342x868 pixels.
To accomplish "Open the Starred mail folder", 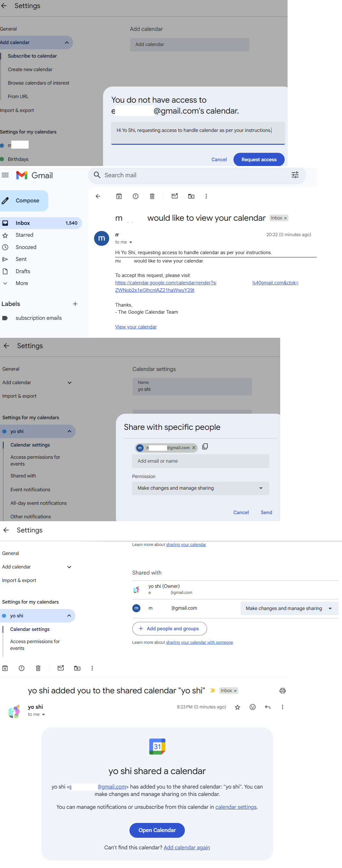I will point(24,235).
